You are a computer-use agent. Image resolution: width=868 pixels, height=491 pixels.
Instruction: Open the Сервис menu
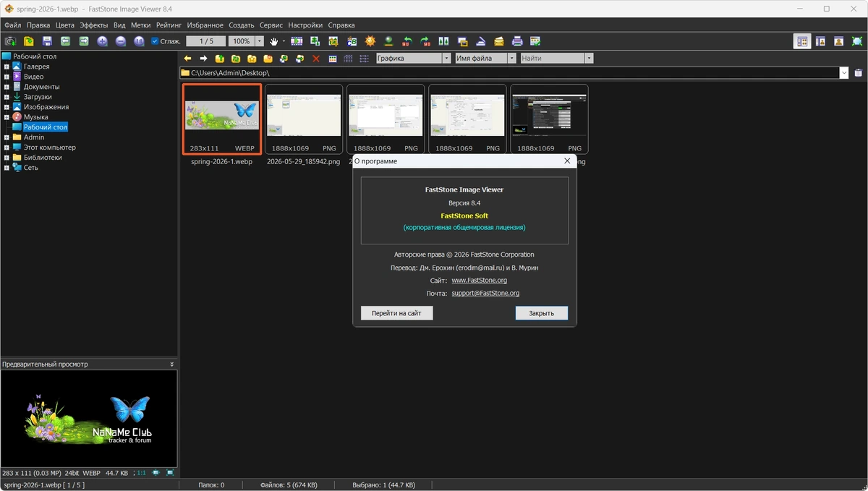[x=271, y=25]
